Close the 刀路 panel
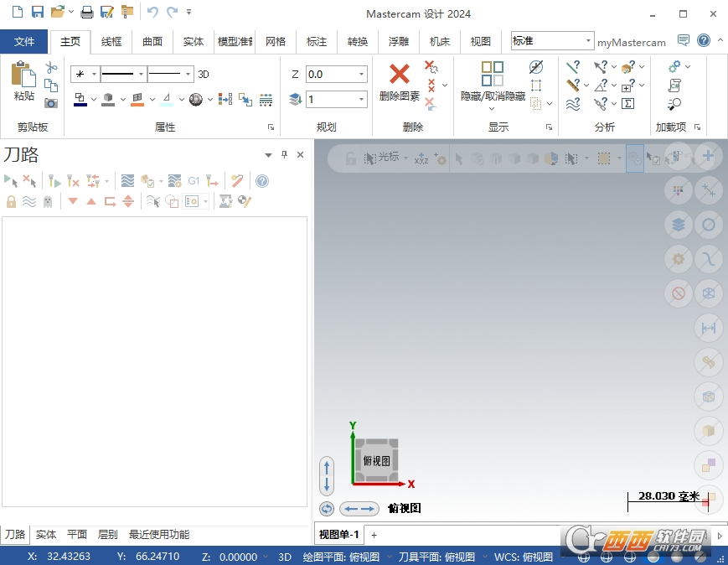 pyautogui.click(x=301, y=155)
